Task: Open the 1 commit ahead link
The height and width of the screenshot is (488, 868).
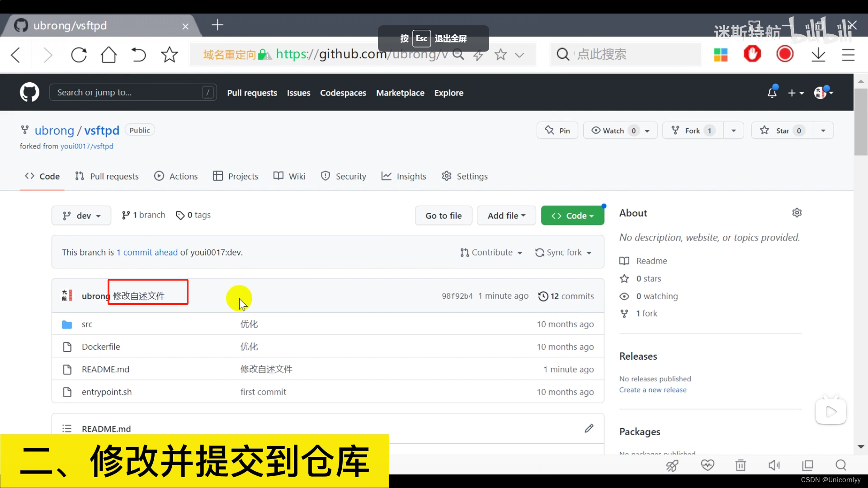Action: tap(147, 252)
